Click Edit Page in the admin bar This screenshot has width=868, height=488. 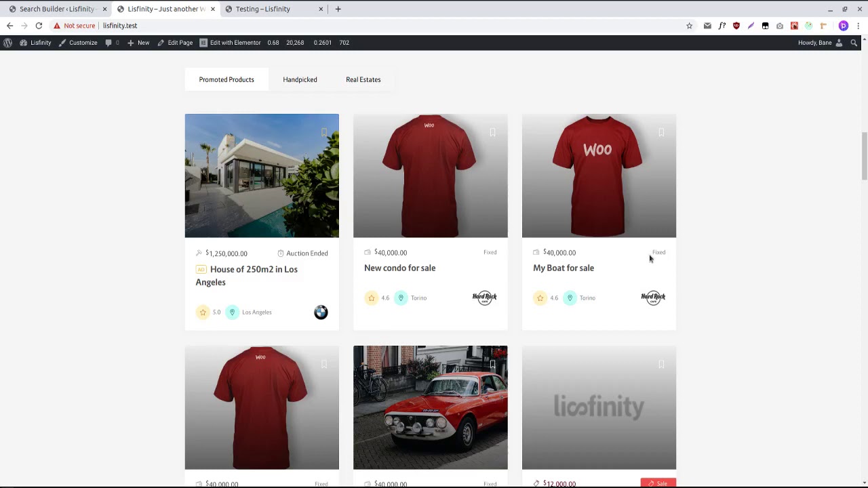[x=175, y=43]
